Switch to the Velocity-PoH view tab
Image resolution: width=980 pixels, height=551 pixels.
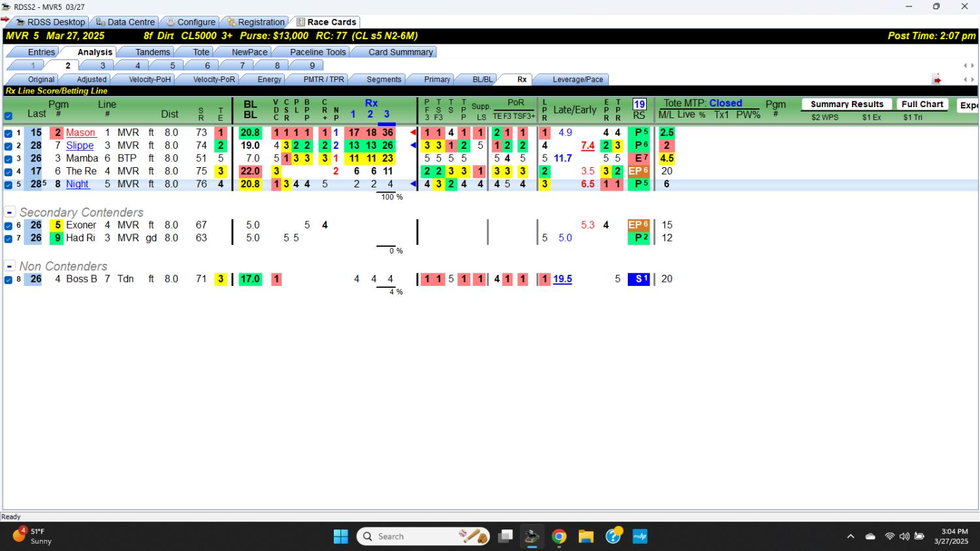[x=150, y=80]
